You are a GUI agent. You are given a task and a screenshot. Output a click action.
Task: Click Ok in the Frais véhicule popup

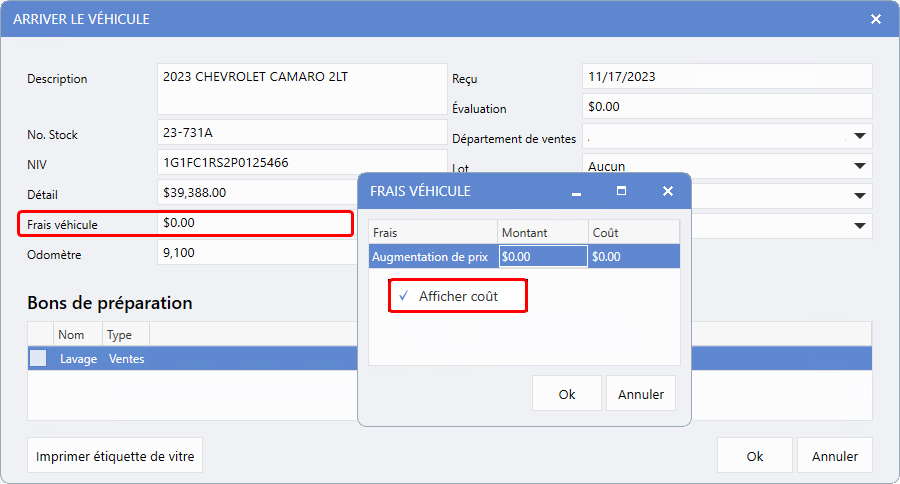point(566,394)
